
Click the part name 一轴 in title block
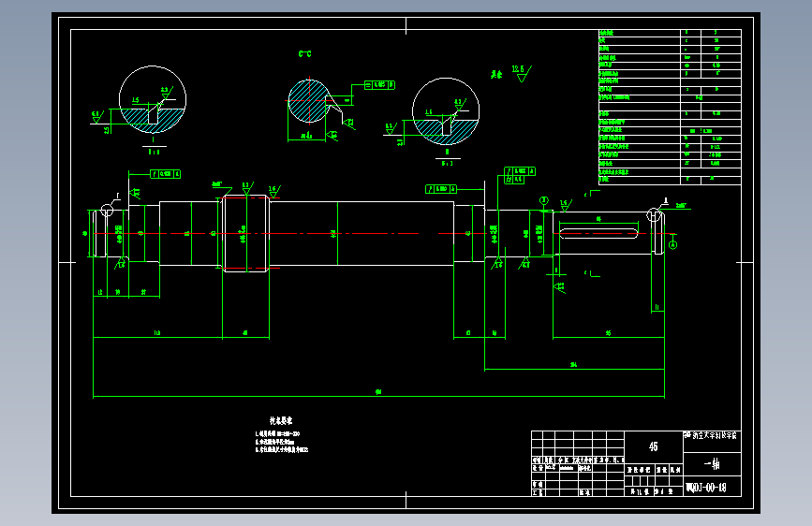[x=712, y=464]
